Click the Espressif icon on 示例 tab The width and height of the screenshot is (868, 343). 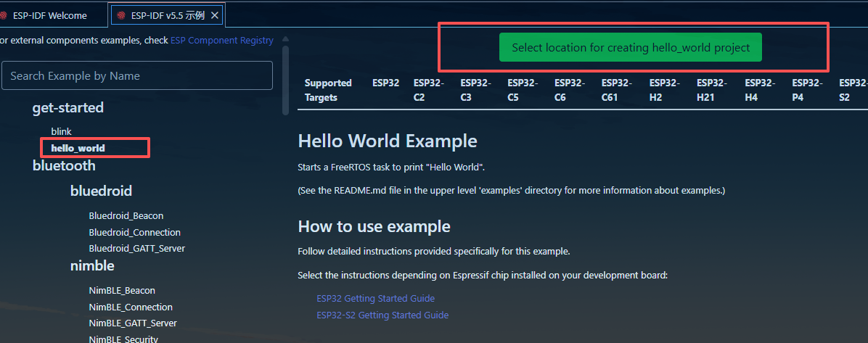click(x=121, y=16)
